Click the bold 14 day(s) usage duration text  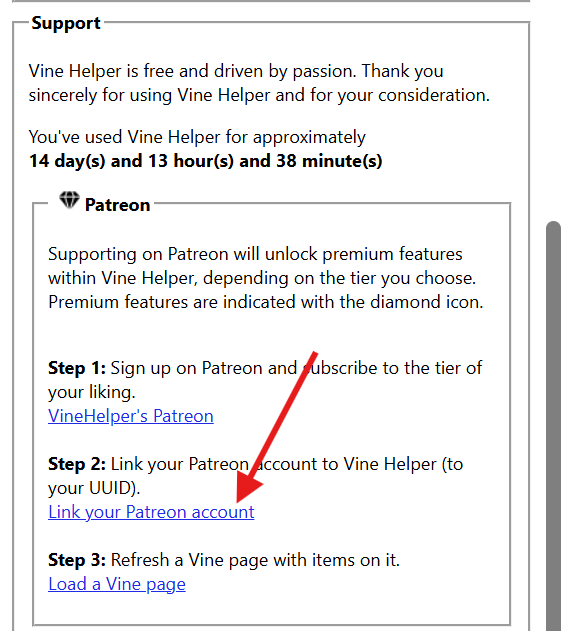pyautogui.click(x=206, y=161)
